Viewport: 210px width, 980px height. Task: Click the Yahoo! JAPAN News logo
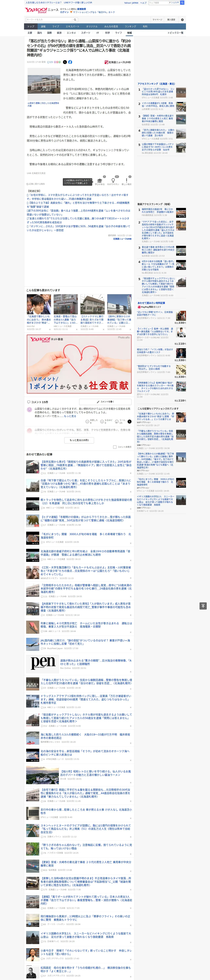(42, 10)
